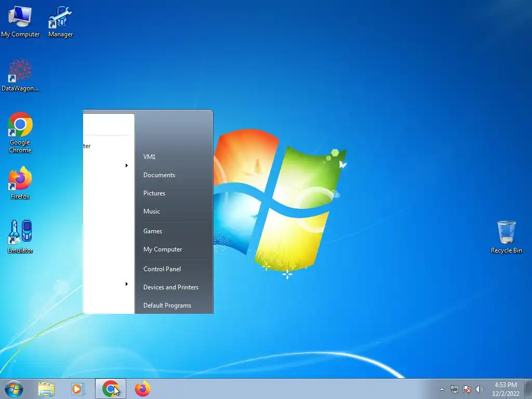532x399 pixels.
Task: Show hidden tray icons arrow
Action: (x=442, y=389)
